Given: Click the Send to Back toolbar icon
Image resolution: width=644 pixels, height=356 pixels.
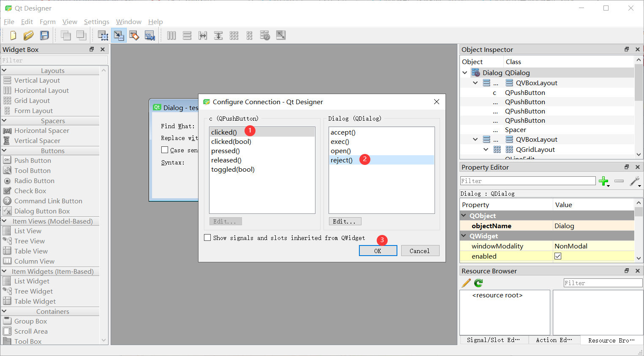Looking at the screenshot, I should 65,35.
